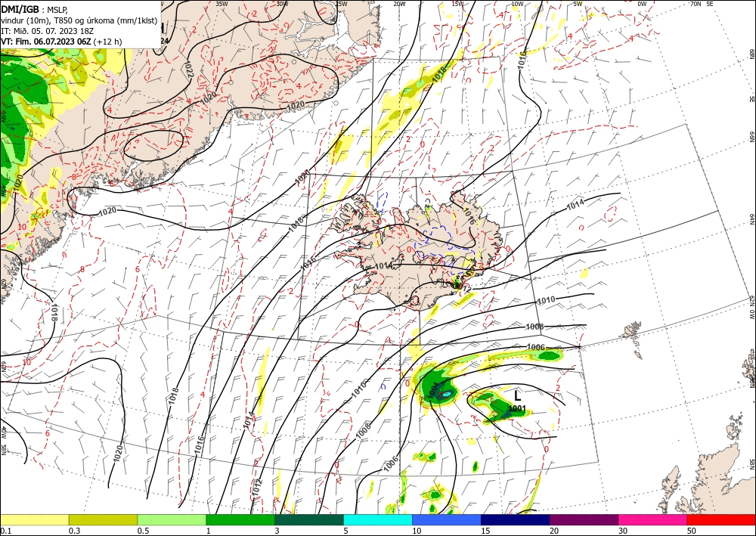Click the '(+12 h)' forecast offset text

(107, 42)
